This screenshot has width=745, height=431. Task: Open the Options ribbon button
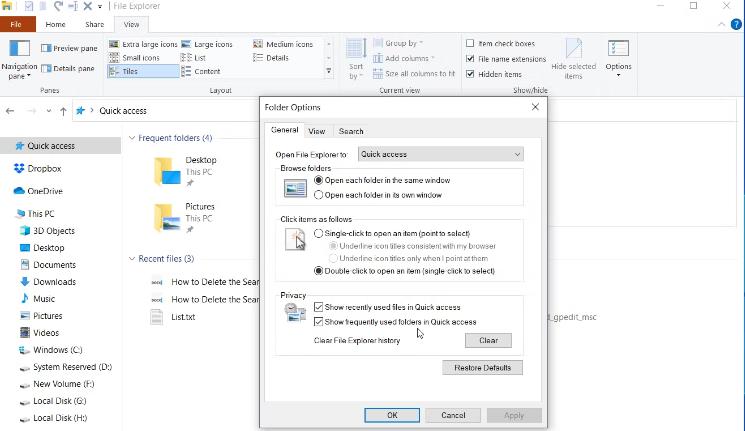point(618,59)
